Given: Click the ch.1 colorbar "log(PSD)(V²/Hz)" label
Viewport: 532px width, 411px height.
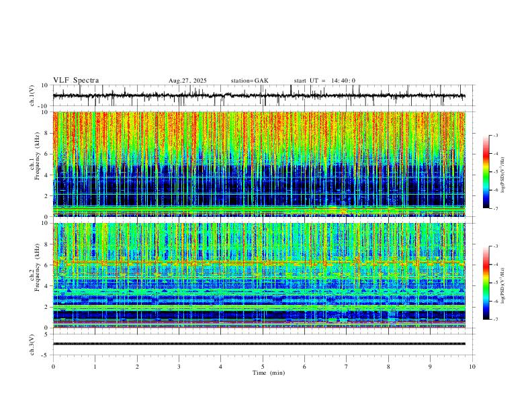Looking at the screenshot, I should pyautogui.click(x=503, y=175).
